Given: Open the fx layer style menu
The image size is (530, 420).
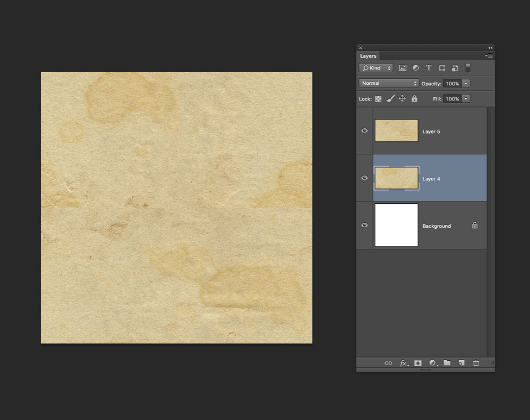Looking at the screenshot, I should [x=404, y=363].
